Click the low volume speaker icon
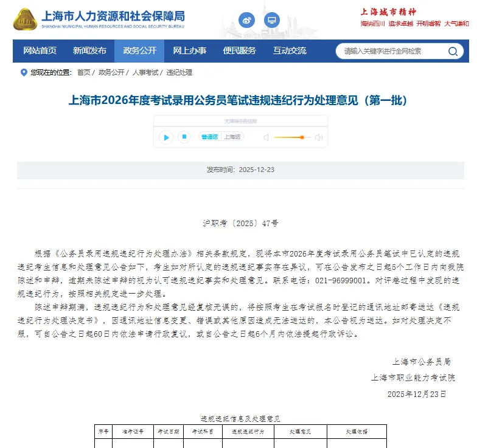Viewport: 491px width, 448px height. point(266,137)
